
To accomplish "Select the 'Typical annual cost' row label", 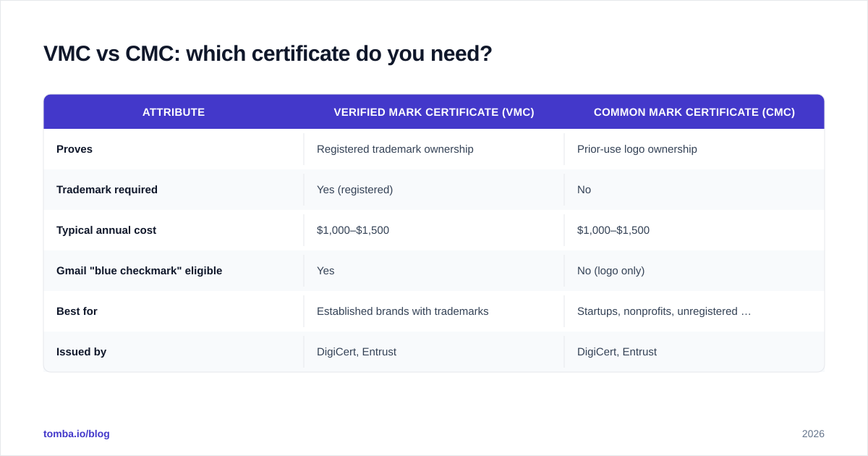I will (x=106, y=230).
